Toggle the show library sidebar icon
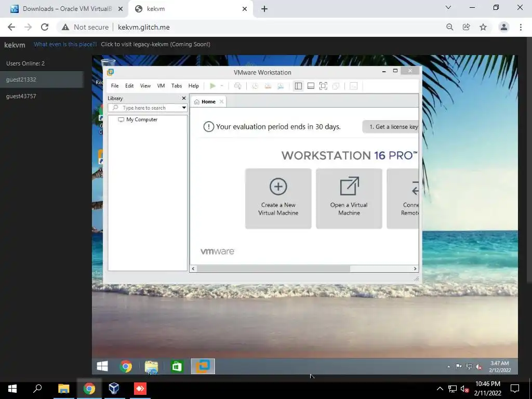 pos(298,86)
